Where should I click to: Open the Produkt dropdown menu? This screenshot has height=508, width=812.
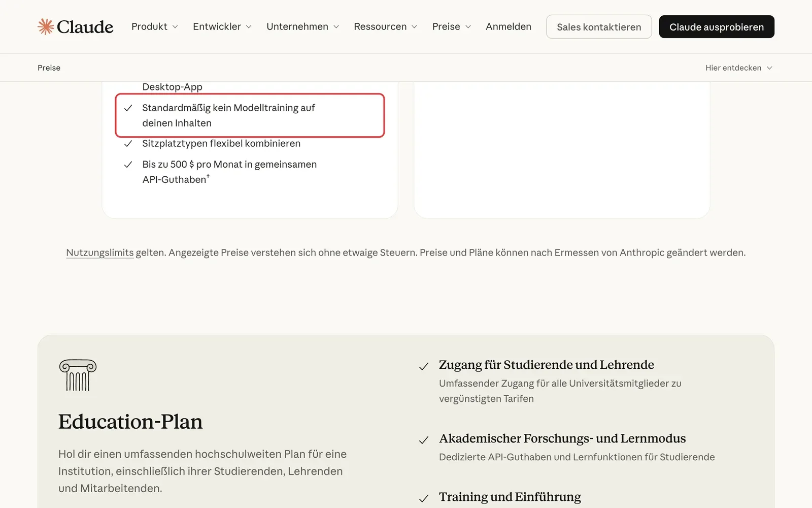pyautogui.click(x=155, y=26)
